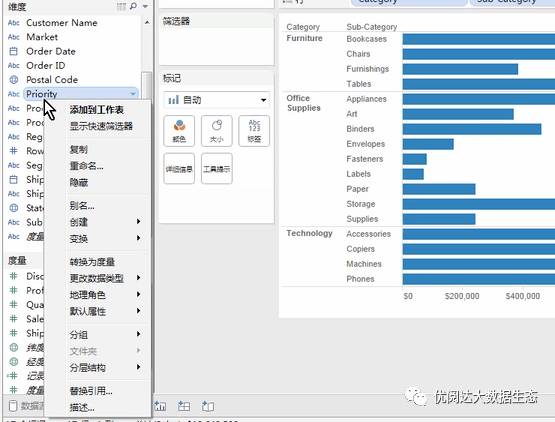
Task: Click the new worksheet icon
Action: 160,406
